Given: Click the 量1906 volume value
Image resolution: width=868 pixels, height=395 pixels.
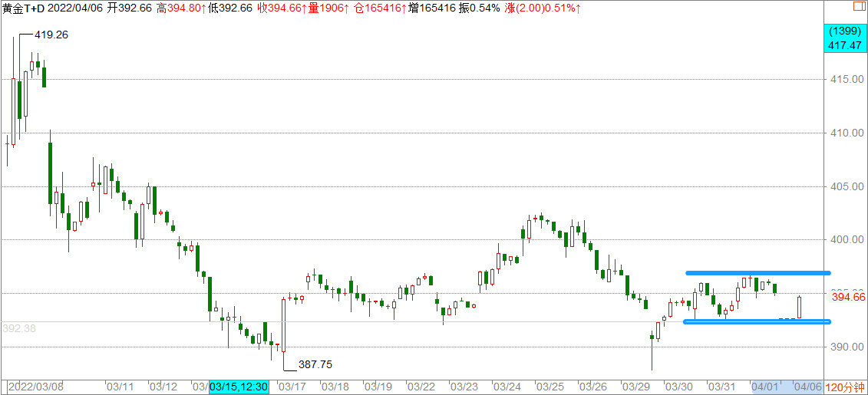Looking at the screenshot, I should (330, 8).
